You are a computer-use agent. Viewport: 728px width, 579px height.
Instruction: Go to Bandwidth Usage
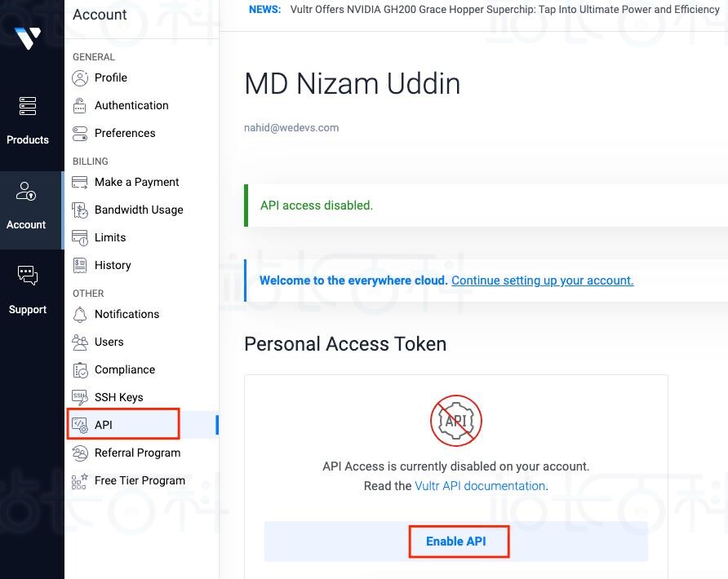[138, 210]
